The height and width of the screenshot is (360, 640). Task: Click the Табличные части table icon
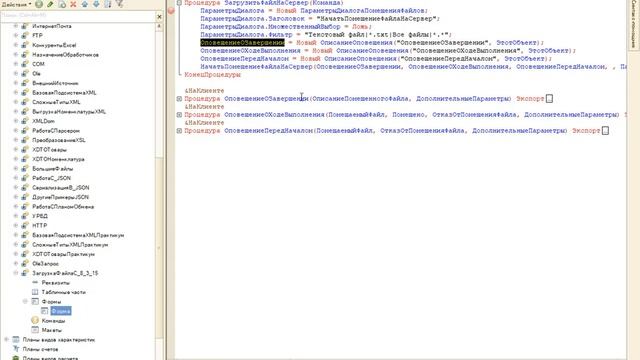click(35, 292)
